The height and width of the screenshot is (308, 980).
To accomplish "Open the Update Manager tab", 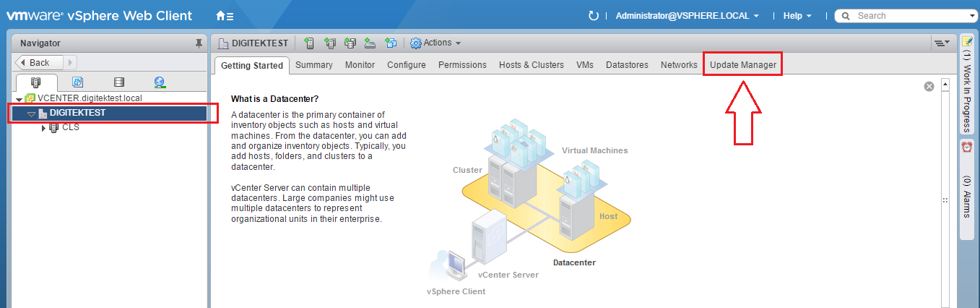I will tap(743, 65).
